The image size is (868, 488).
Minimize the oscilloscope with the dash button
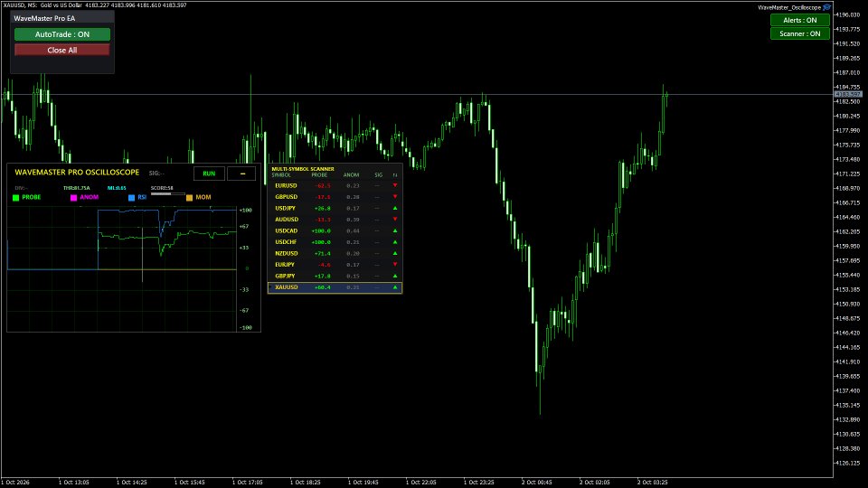[242, 174]
